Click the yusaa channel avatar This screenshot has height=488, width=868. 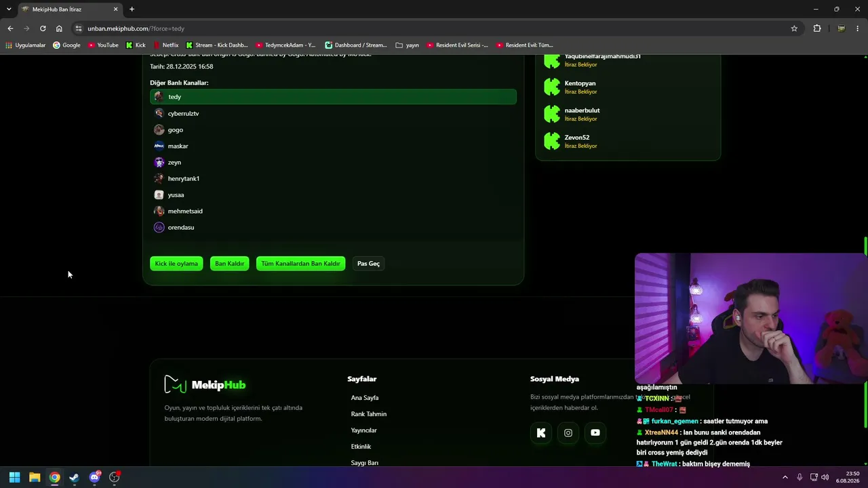point(159,195)
